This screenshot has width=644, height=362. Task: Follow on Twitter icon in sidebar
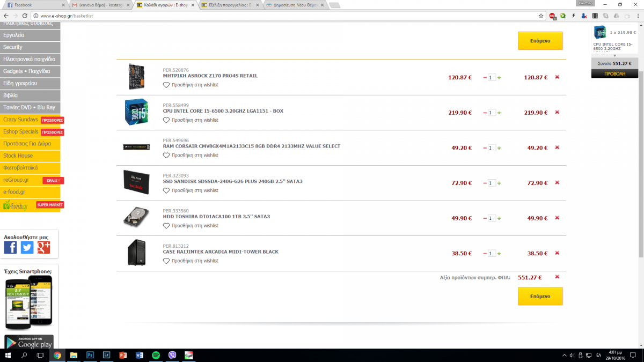coord(27,247)
